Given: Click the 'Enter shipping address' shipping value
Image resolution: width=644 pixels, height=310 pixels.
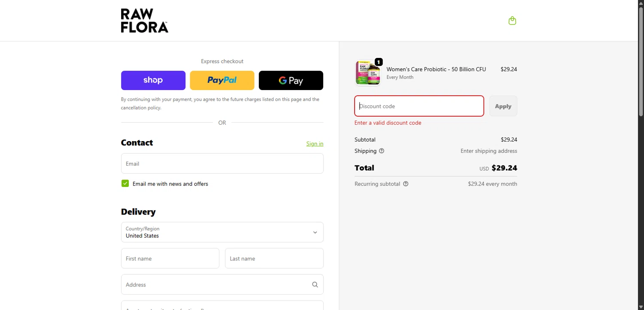Looking at the screenshot, I should 489,151.
